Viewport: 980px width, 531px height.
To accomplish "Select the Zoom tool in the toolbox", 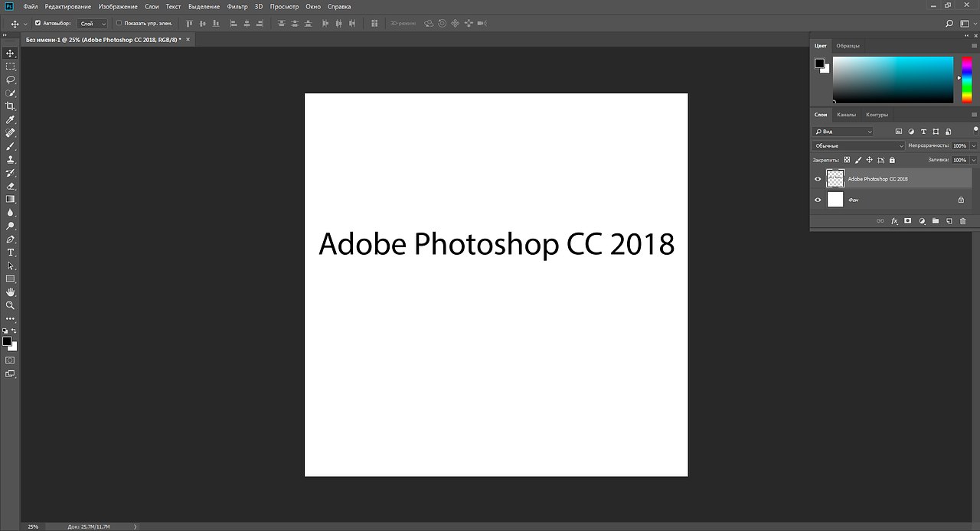I will (x=11, y=305).
